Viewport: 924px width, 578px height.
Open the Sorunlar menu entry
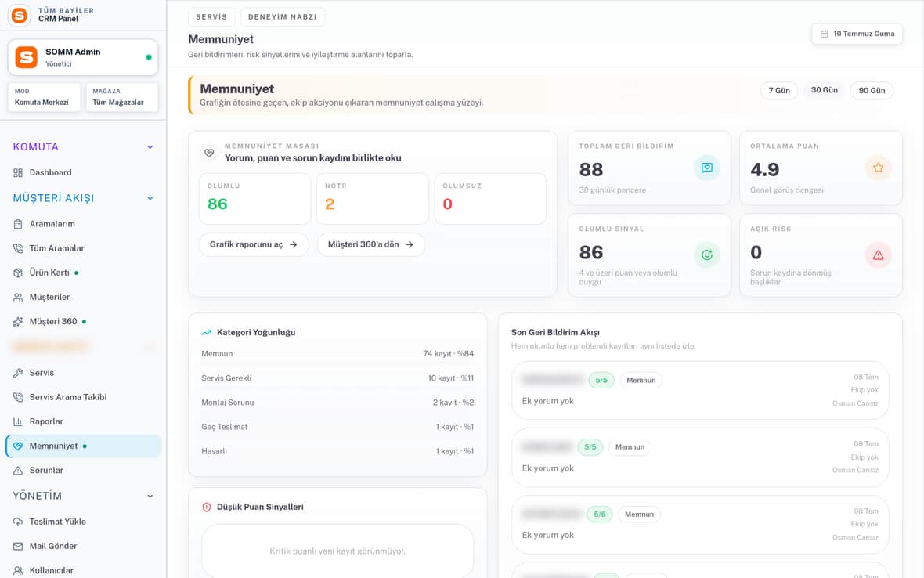(82, 471)
